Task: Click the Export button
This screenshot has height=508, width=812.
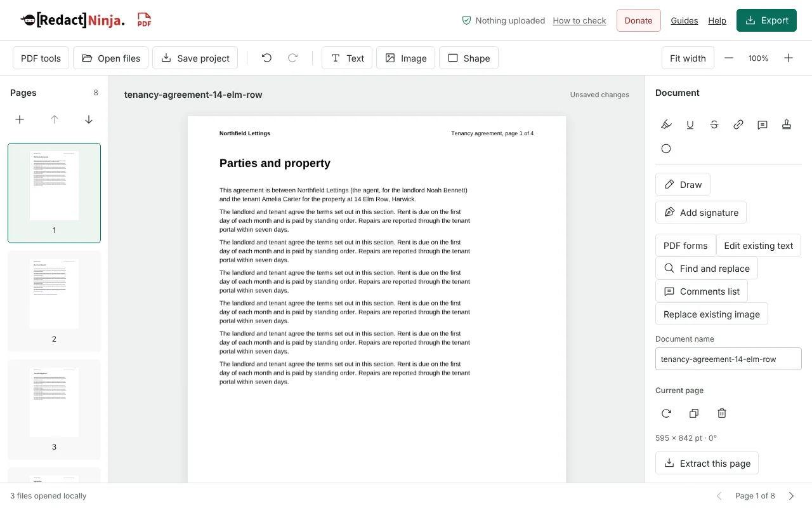Action: tap(766, 20)
